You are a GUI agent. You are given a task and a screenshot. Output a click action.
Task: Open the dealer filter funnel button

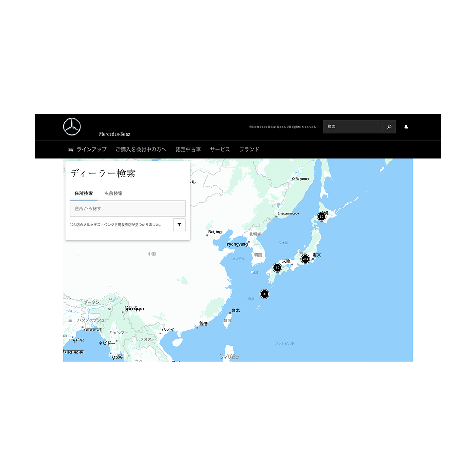[x=179, y=225]
